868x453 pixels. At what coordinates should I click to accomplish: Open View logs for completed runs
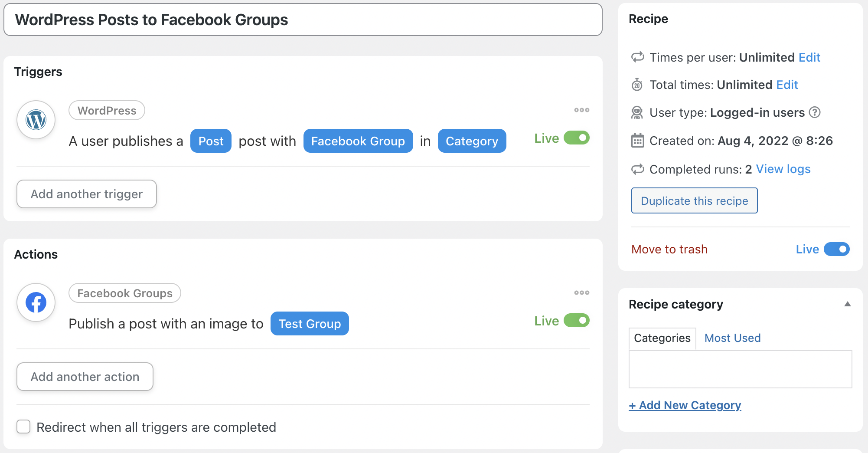point(783,169)
